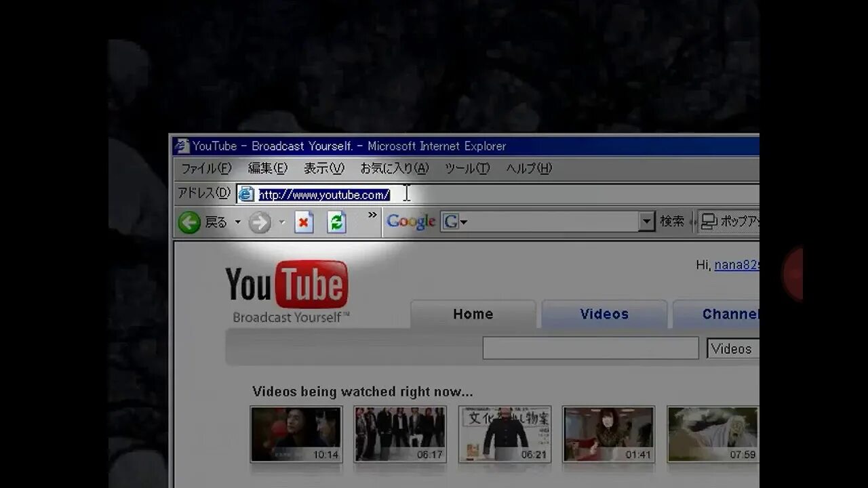
Task: Open the ファイル(F) menu
Action: coord(206,168)
